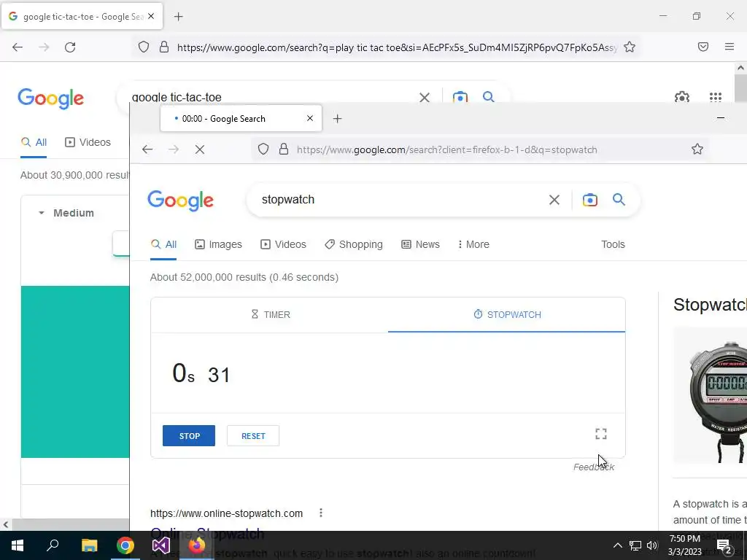Open Google apps grid in back window
Screen dimensions: 747x560
(x=715, y=97)
